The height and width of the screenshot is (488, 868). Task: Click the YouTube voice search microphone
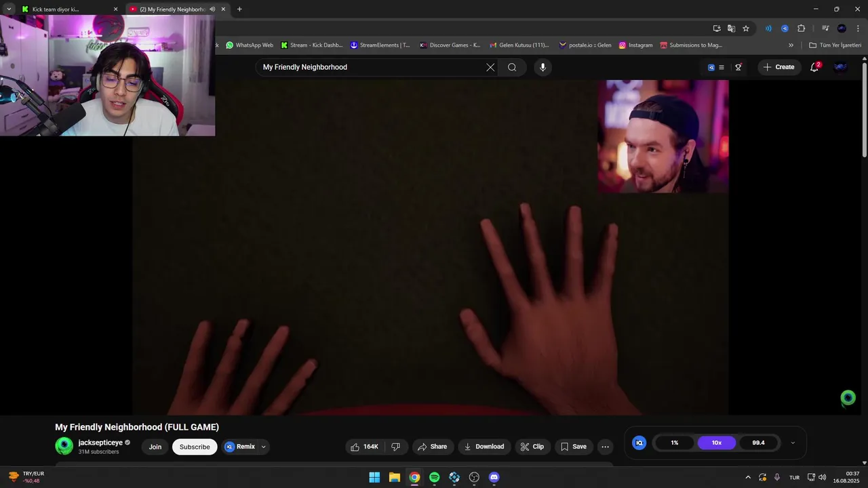[542, 67]
